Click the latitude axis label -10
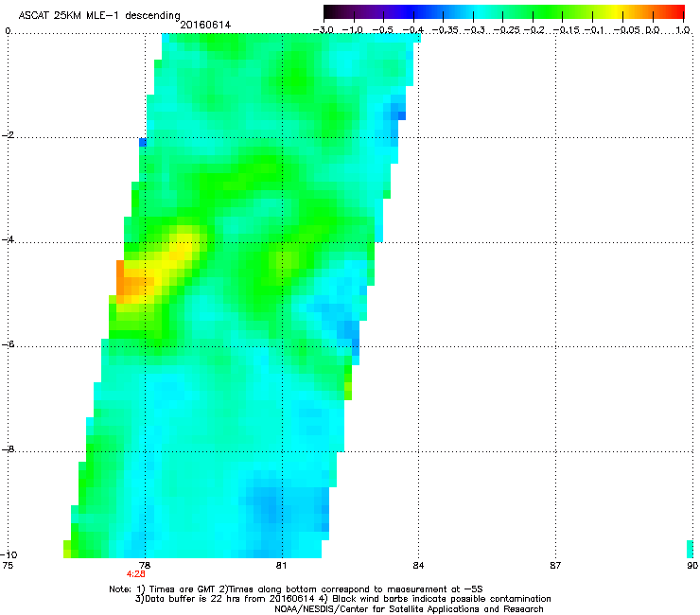 click(9, 554)
